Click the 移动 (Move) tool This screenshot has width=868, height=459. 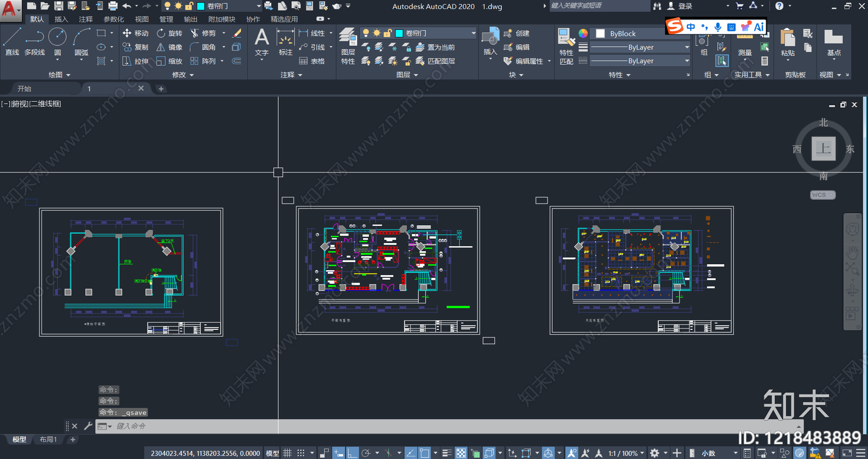tap(136, 33)
